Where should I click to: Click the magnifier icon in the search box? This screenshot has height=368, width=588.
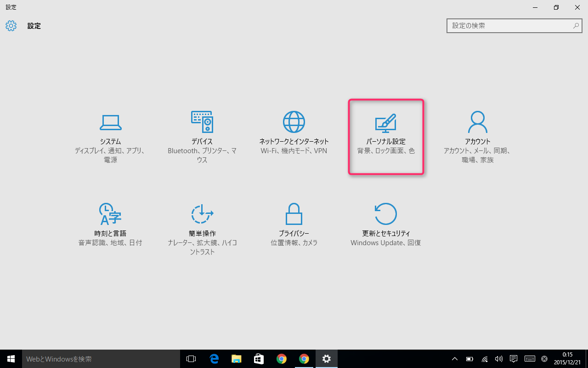click(576, 26)
